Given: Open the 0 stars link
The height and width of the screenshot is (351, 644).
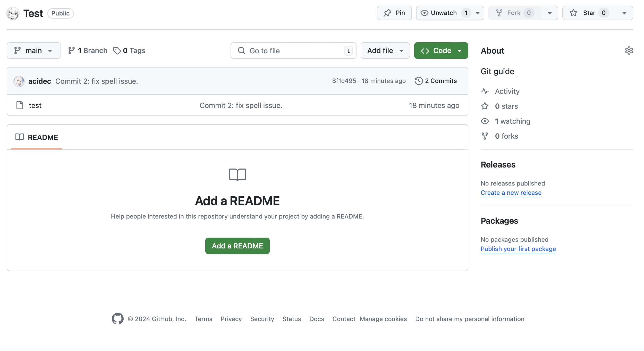Looking at the screenshot, I should (x=506, y=106).
